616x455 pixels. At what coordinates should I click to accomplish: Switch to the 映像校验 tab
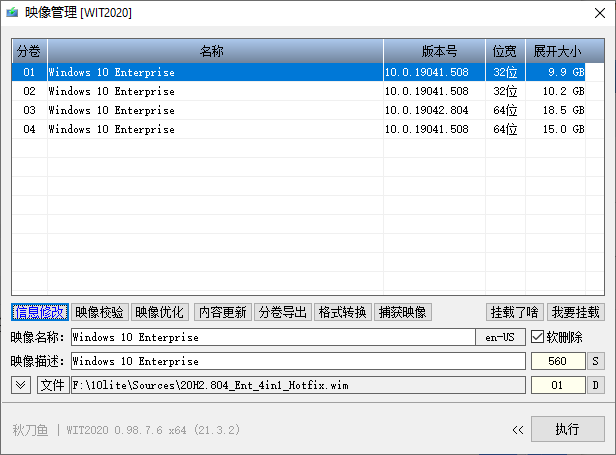pos(99,312)
